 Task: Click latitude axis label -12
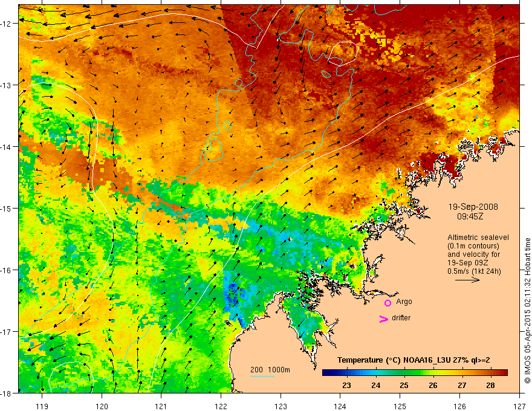pos(7,24)
